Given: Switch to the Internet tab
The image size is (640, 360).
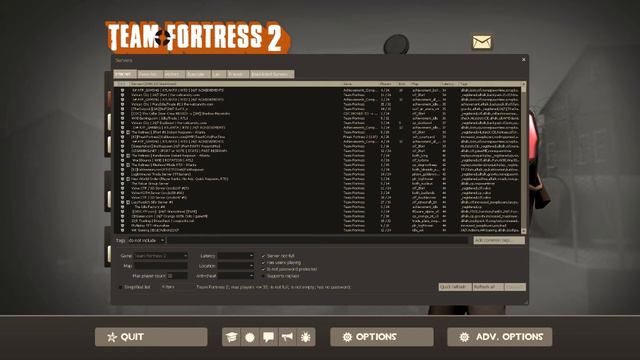Looking at the screenshot, I should pos(124,74).
